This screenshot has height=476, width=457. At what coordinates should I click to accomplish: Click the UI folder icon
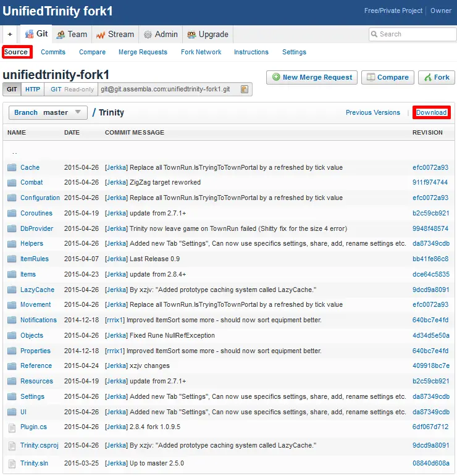(x=12, y=412)
